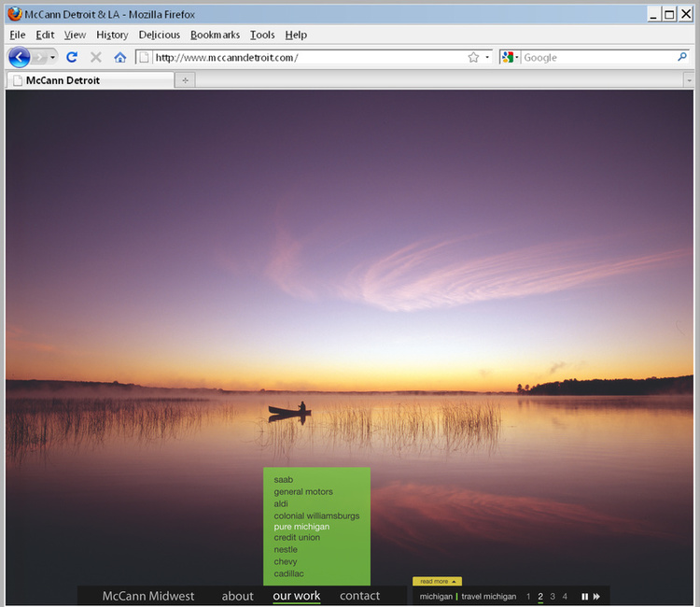The width and height of the screenshot is (700, 607).
Task: Click the Firefox back arrow button
Action: 19,57
